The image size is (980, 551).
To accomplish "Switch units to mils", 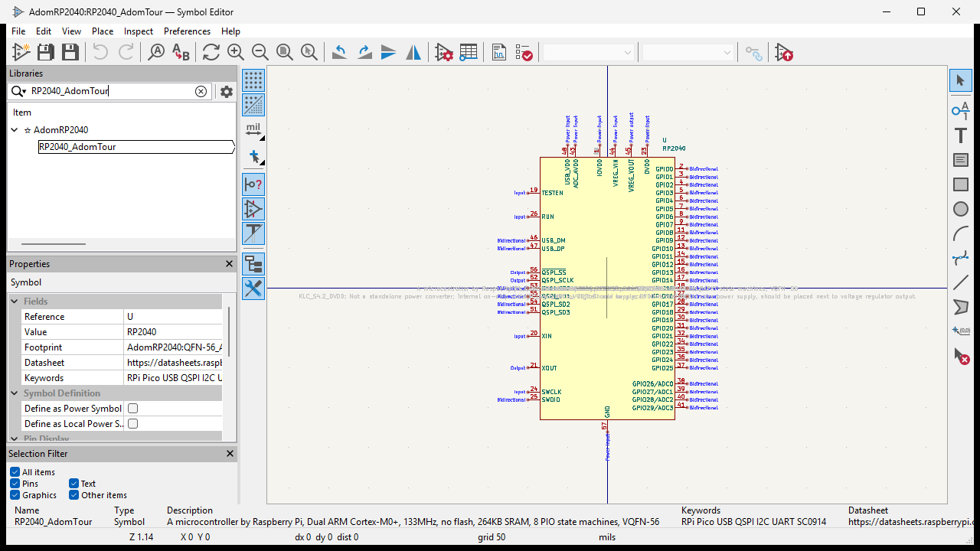I will (253, 130).
